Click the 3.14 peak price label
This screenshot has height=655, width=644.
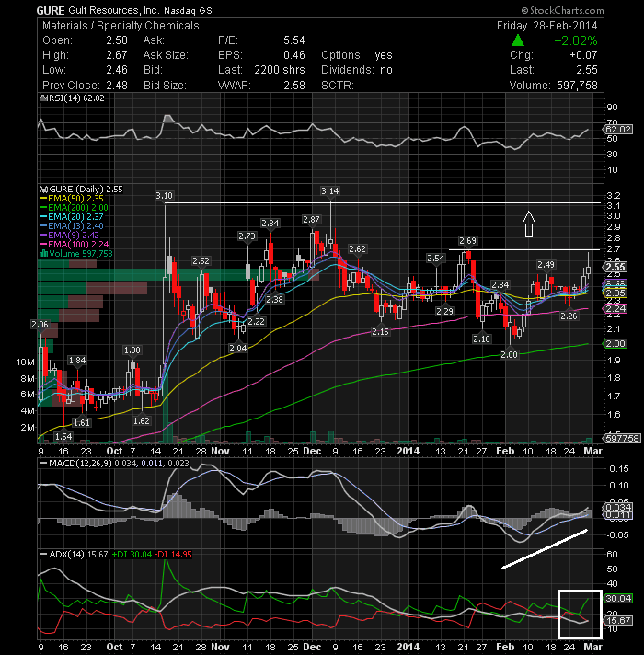click(x=330, y=191)
